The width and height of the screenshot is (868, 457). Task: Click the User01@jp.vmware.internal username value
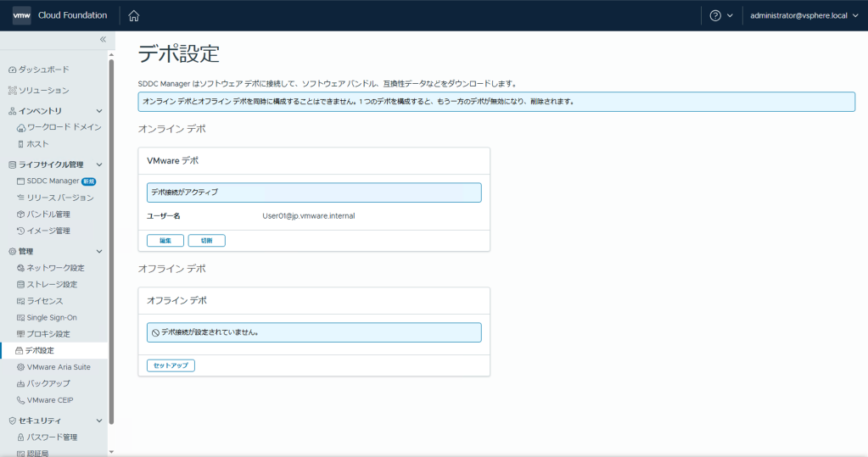pyautogui.click(x=308, y=216)
